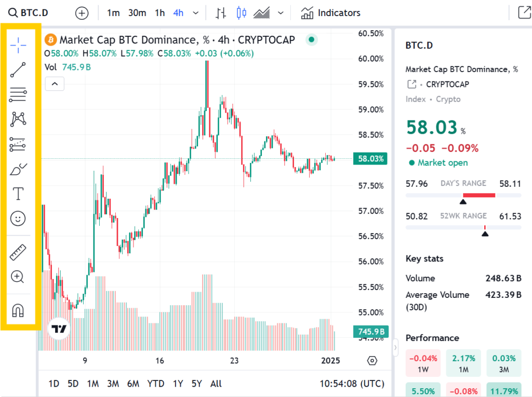Select the Text annotation tool
Screen dimensions: 532x397
[18, 194]
